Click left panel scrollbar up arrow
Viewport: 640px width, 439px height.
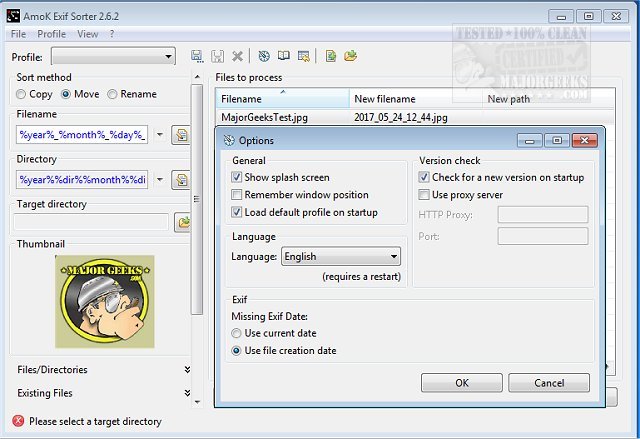197,77
